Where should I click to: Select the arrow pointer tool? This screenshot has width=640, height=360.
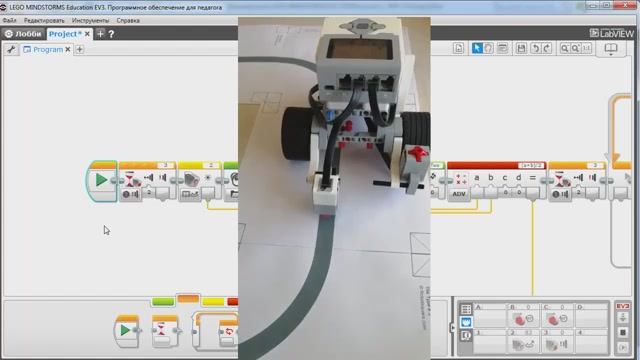(476, 48)
